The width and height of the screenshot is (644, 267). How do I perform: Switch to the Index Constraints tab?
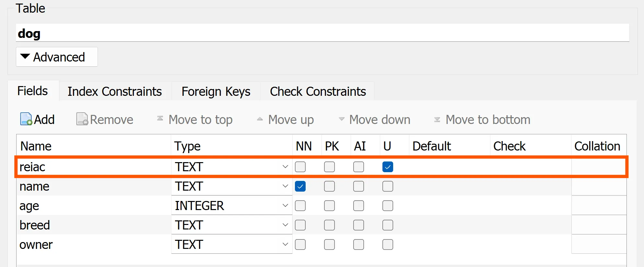(114, 92)
